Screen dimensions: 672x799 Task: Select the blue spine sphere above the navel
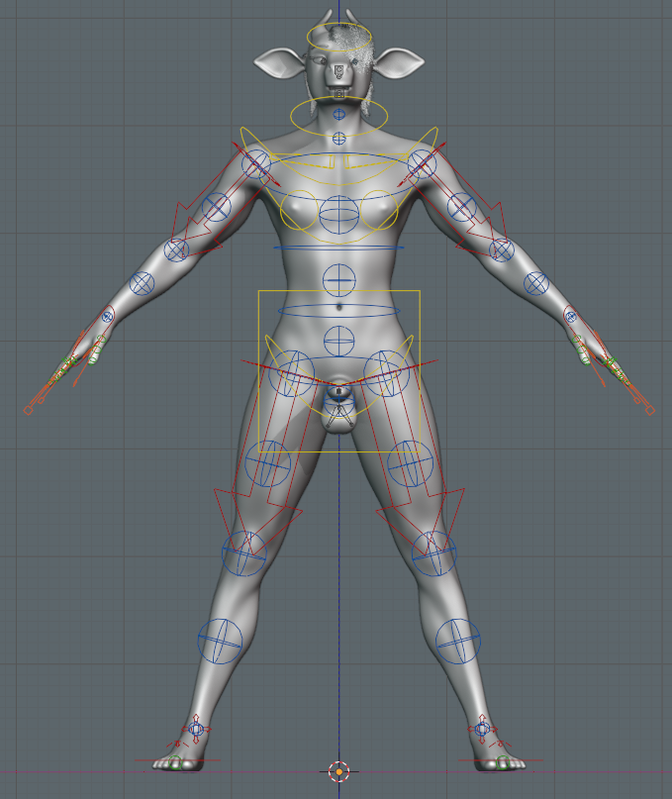pyautogui.click(x=339, y=280)
